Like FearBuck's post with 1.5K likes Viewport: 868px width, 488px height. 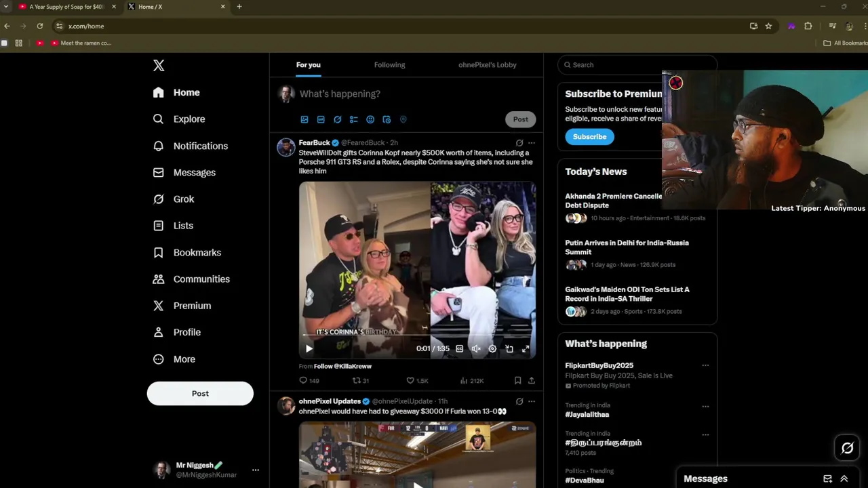click(x=417, y=381)
